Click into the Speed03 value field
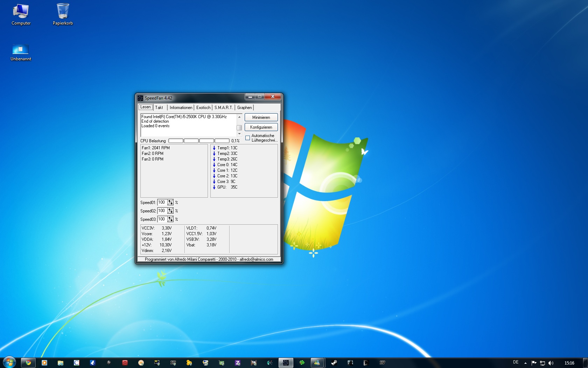588x368 pixels. [x=162, y=219]
